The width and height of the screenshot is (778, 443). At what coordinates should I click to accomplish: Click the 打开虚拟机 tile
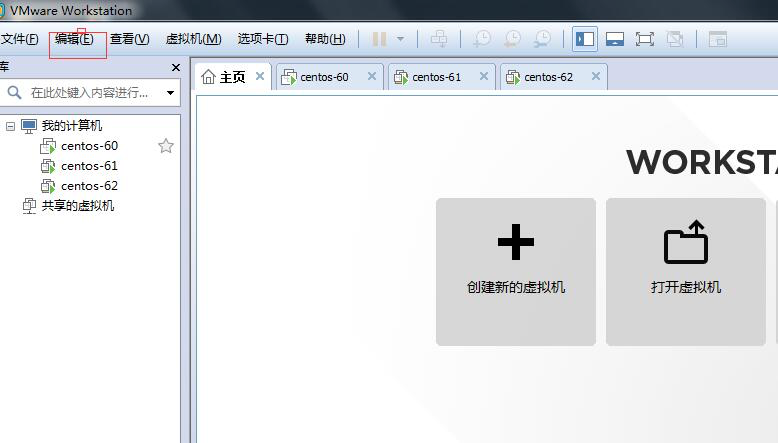coord(686,272)
